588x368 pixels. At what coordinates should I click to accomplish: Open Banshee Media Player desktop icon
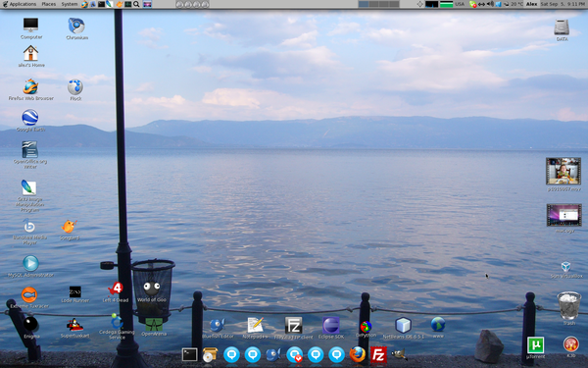(29, 227)
